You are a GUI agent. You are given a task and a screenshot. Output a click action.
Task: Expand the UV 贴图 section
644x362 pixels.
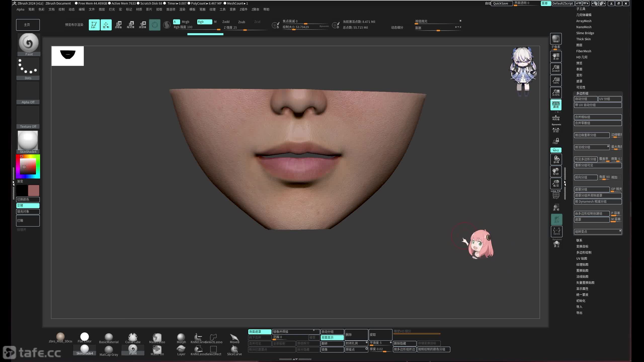[582, 258]
